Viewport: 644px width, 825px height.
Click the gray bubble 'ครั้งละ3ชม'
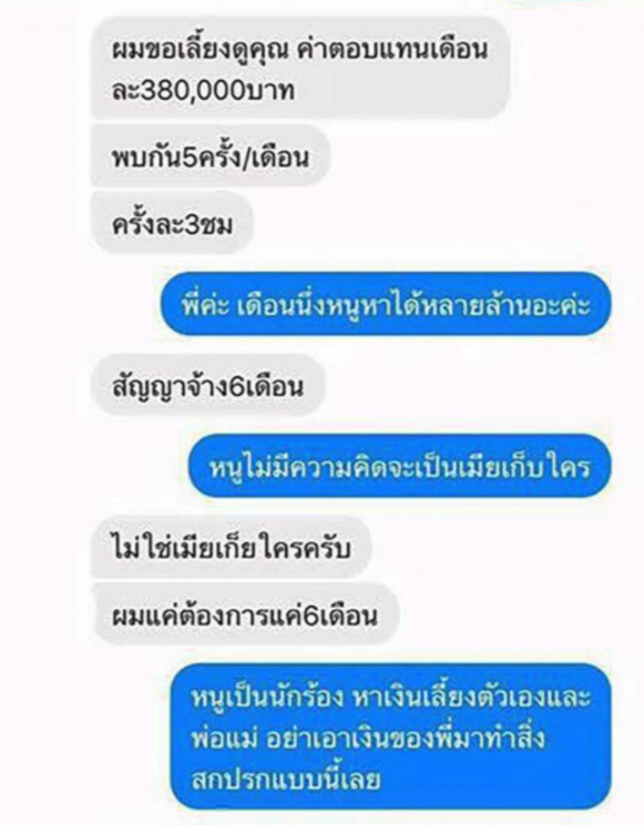pos(172,223)
